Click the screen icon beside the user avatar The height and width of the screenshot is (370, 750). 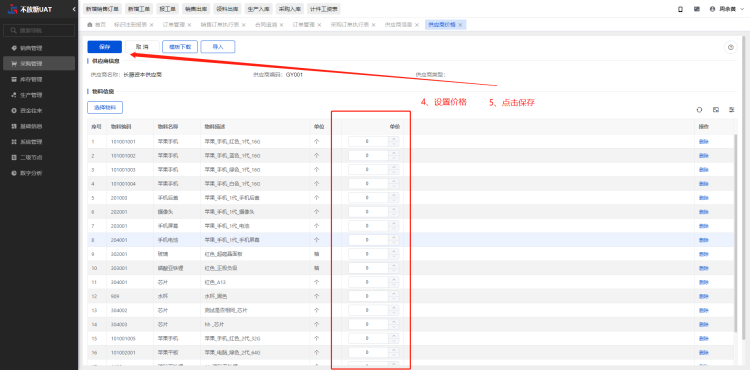click(697, 9)
